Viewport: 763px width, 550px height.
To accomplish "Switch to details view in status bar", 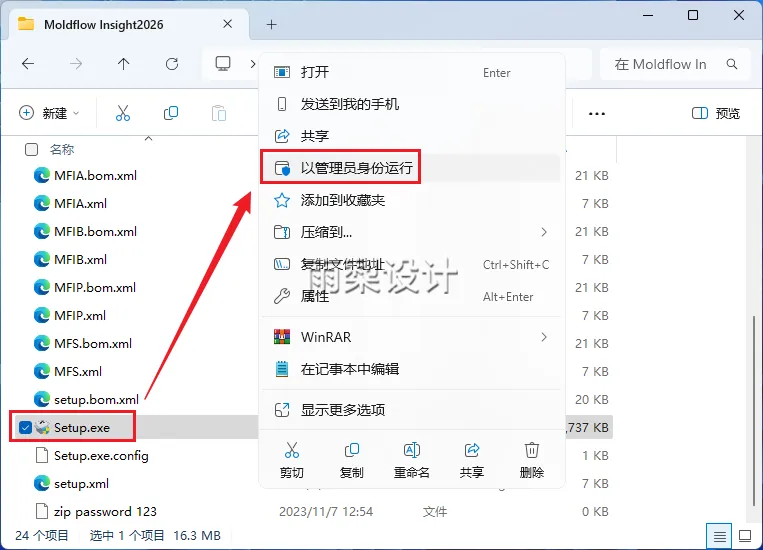I will coord(719,536).
